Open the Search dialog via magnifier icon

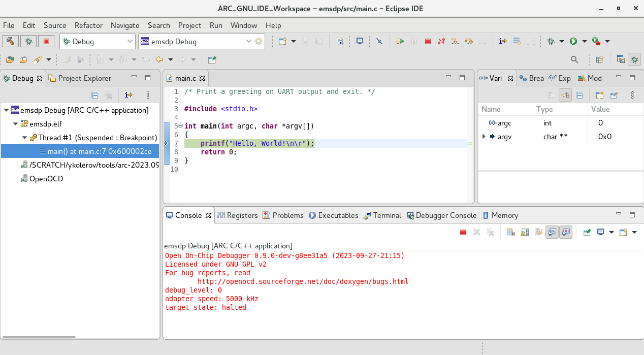pos(574,59)
